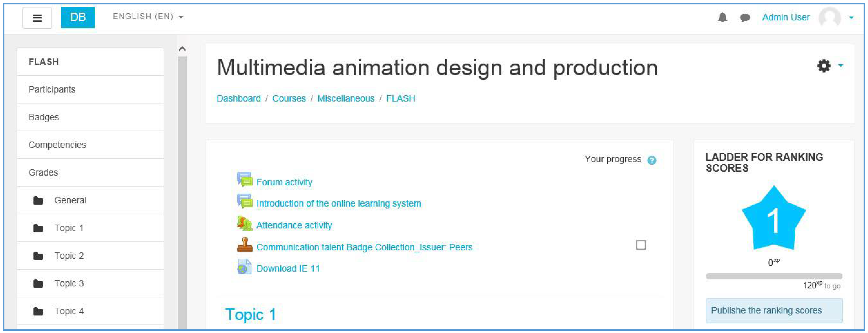Click the Ladder for Ranking Scores title
The height and width of the screenshot is (333, 868).
pyautogui.click(x=764, y=163)
